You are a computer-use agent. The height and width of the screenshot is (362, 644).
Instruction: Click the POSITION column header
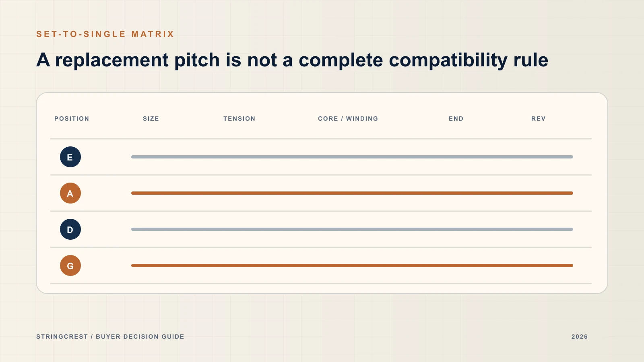click(x=72, y=119)
